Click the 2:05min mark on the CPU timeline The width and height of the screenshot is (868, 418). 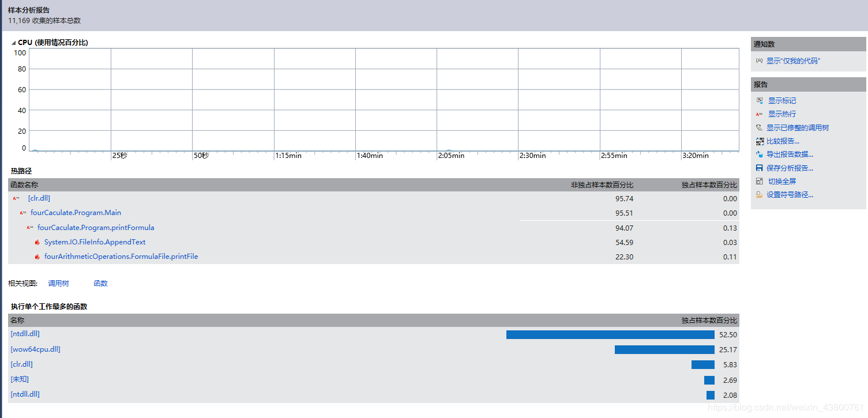pyautogui.click(x=451, y=156)
